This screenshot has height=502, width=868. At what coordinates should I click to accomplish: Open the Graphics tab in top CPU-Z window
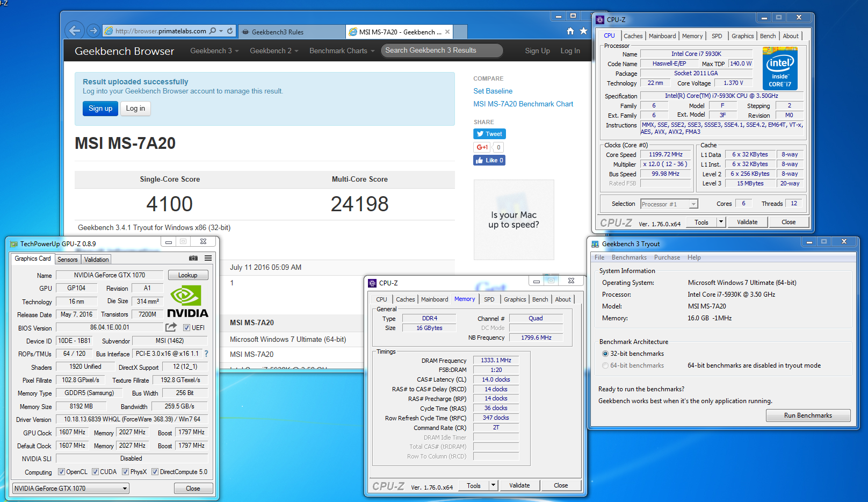click(742, 36)
